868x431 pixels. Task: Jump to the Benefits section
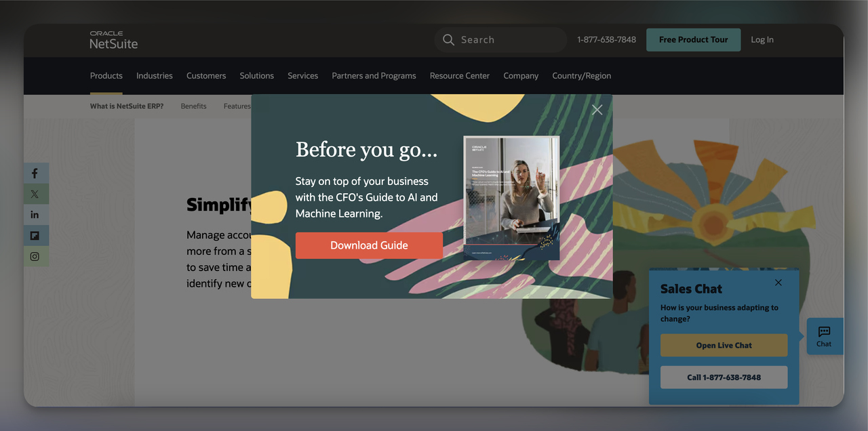pyautogui.click(x=194, y=106)
